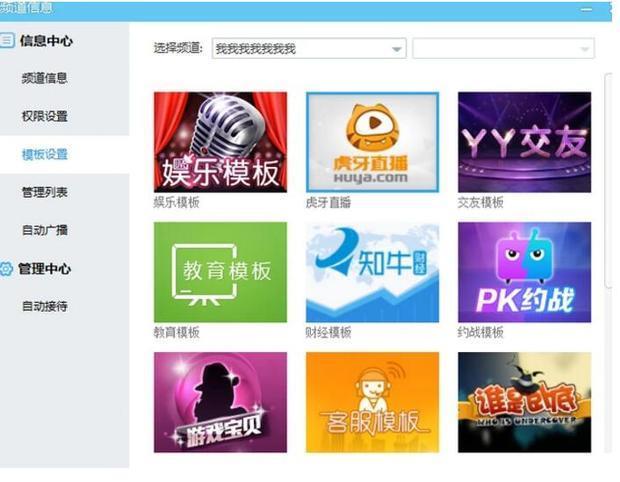Choose the 谁是卧底 template thumbnail
Screen dimensions: 620x482
click(524, 402)
